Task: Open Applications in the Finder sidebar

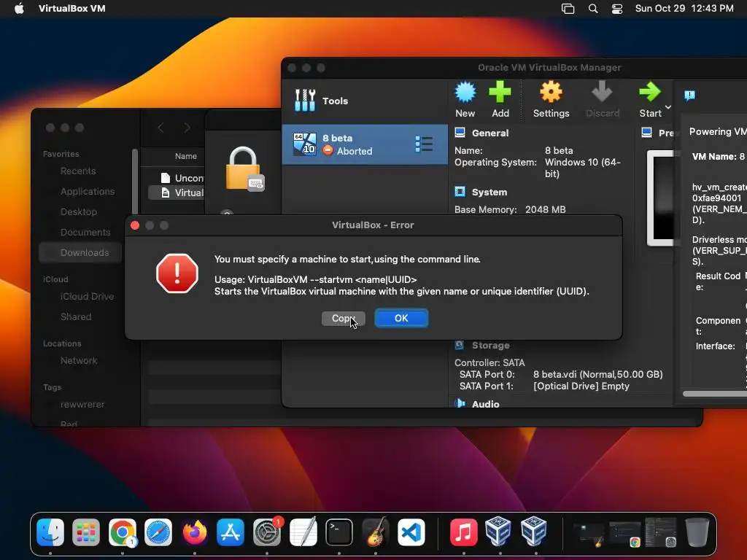Action: (x=88, y=192)
